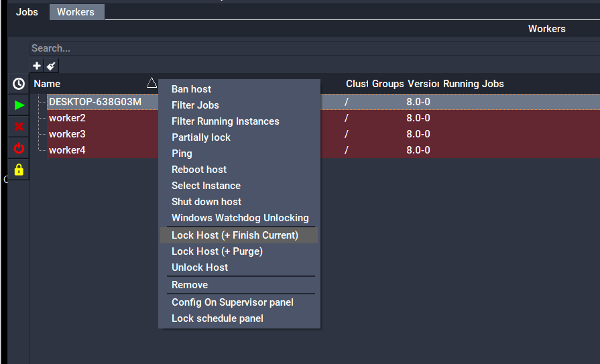Viewport: 600px width, 364px height.
Task: Click the yellow padlock icon
Action: click(19, 170)
